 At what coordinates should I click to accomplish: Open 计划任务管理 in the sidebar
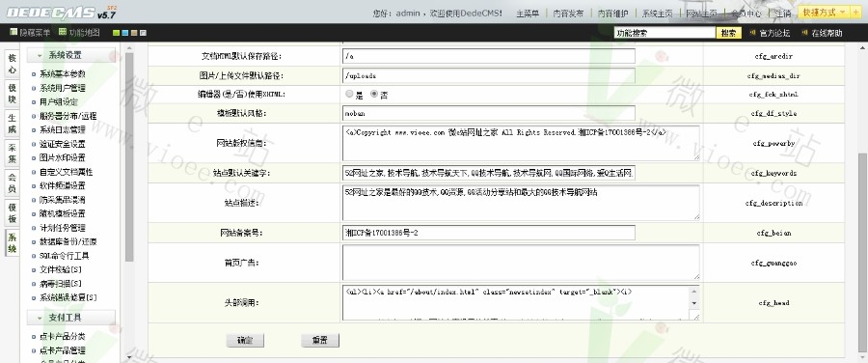[x=63, y=228]
